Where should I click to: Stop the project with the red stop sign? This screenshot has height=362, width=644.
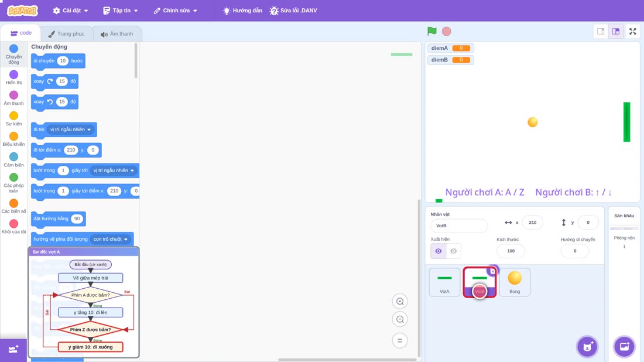[x=447, y=31]
